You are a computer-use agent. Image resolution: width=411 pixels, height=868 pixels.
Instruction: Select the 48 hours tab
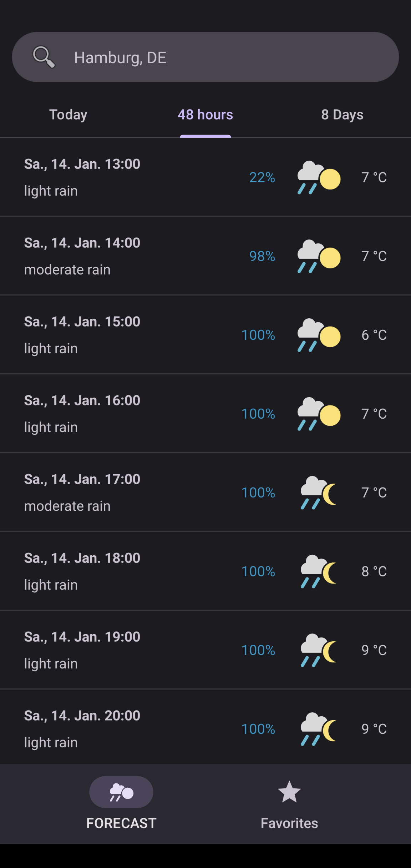click(205, 115)
